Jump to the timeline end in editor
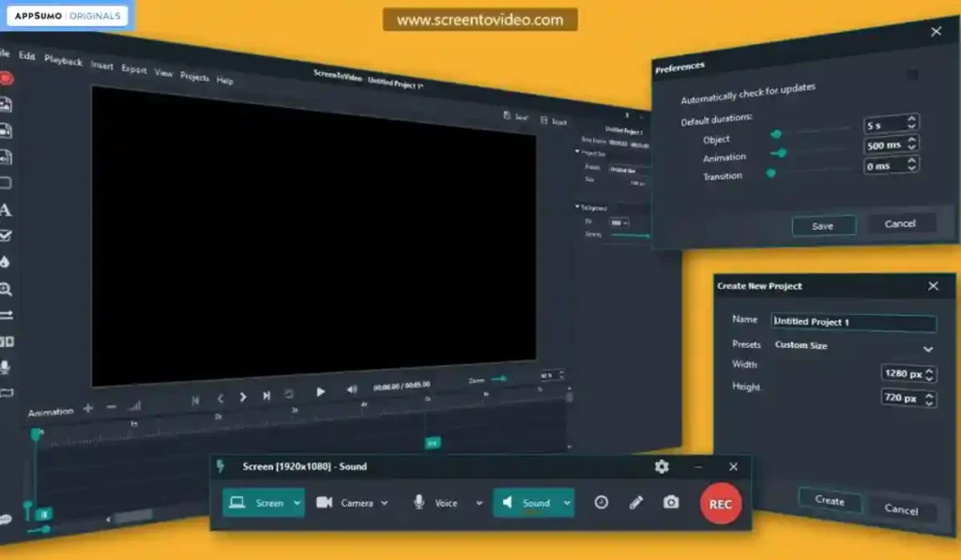This screenshot has height=560, width=961. [x=267, y=396]
